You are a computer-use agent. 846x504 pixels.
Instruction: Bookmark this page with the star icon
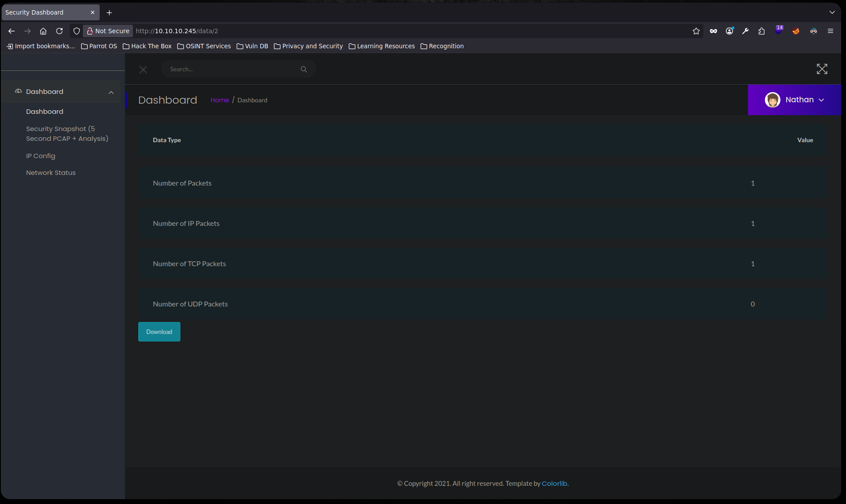[x=696, y=31]
